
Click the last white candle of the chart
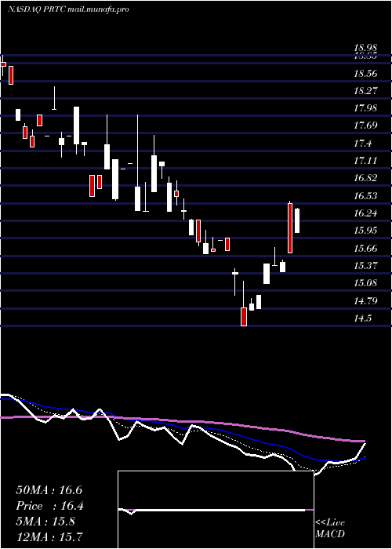coord(297,220)
